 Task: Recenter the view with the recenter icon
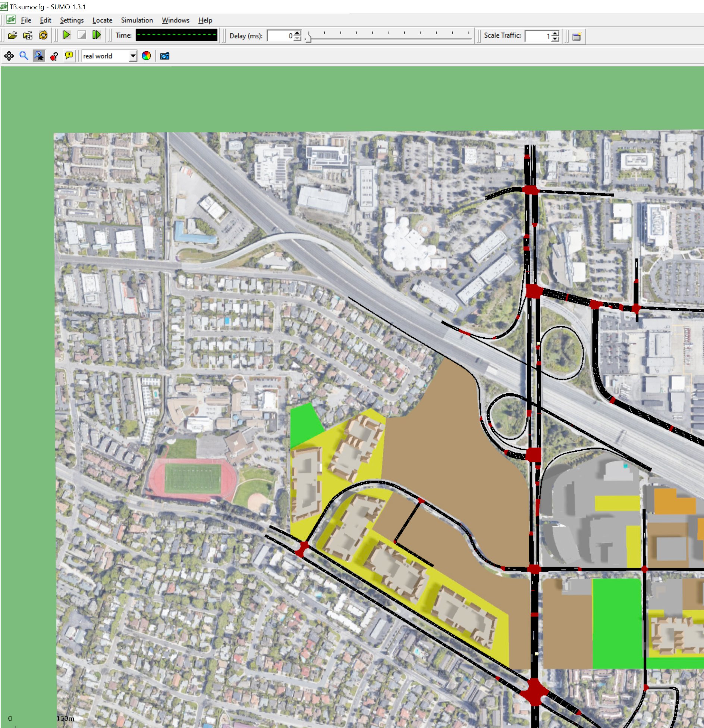(x=9, y=56)
